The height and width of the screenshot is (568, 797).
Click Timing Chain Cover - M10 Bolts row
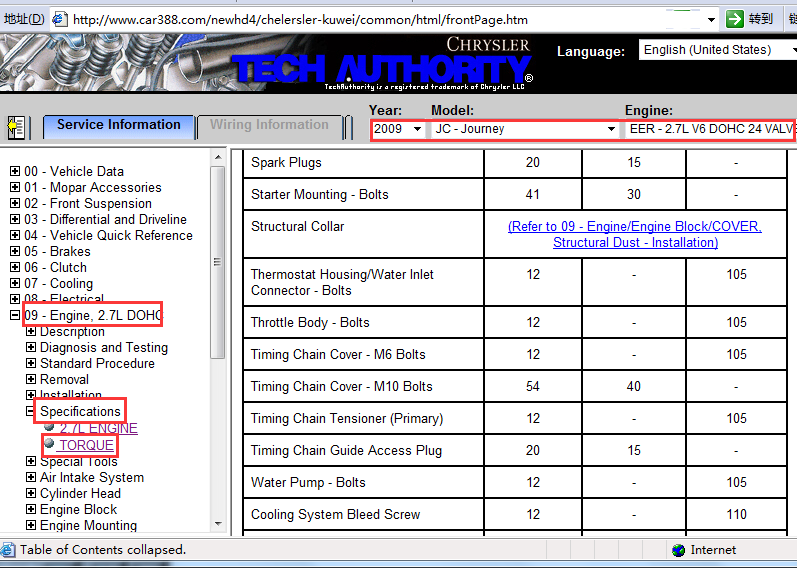pos(342,387)
